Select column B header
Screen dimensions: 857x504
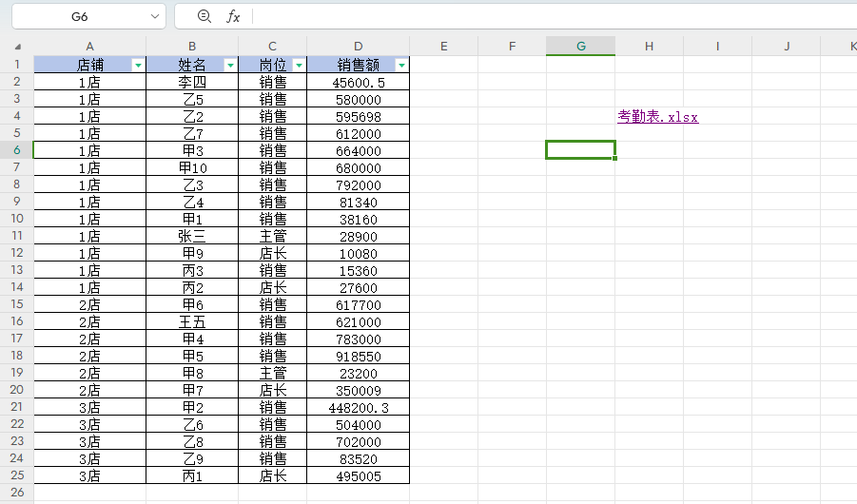[192, 47]
